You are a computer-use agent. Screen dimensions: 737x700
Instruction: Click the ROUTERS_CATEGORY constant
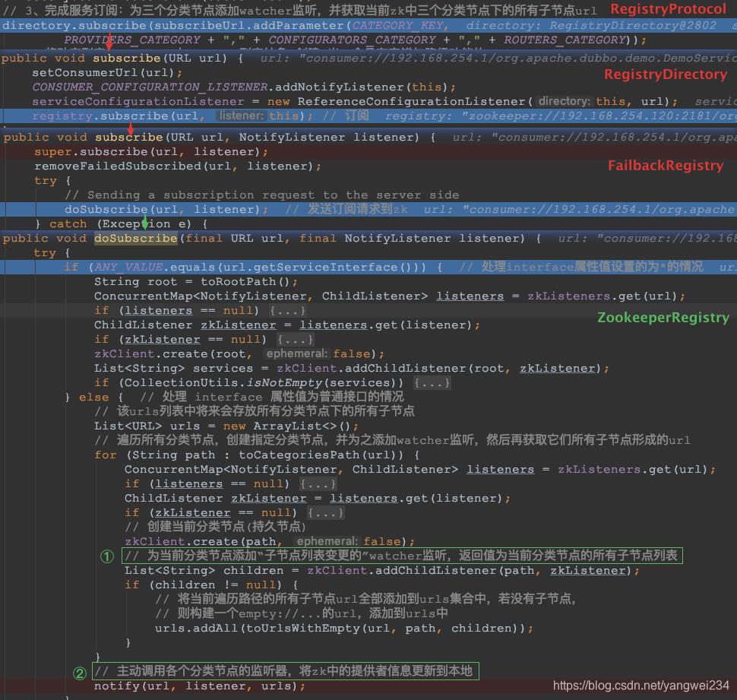point(565,40)
